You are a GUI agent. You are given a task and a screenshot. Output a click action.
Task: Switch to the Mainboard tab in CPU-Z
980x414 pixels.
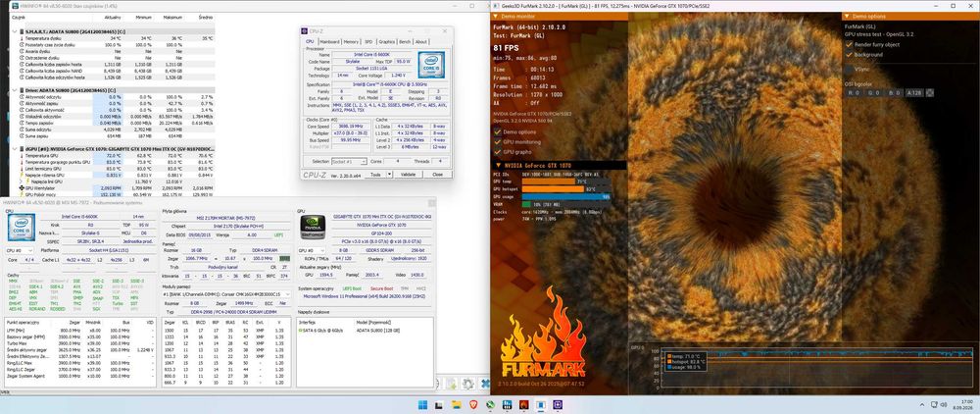point(329,42)
